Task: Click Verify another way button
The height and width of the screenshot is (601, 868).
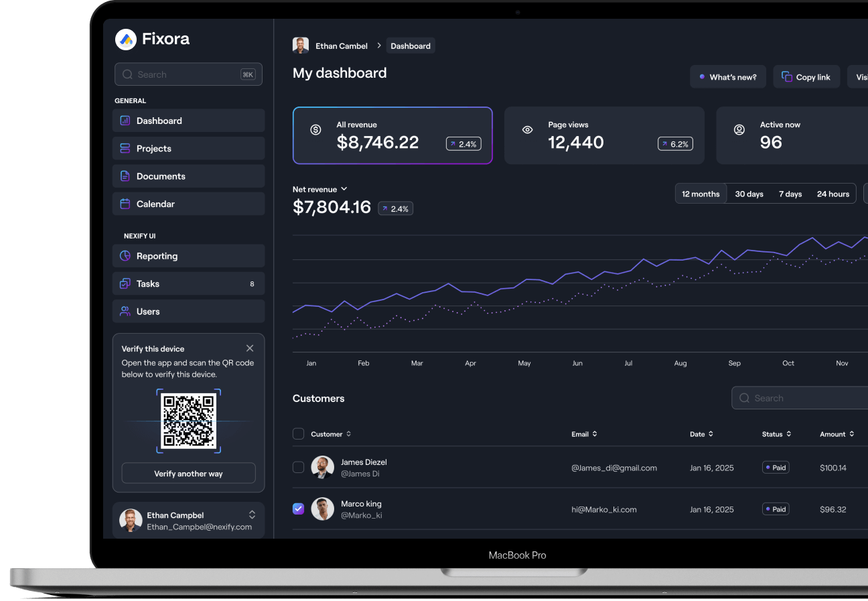Action: [x=188, y=474]
